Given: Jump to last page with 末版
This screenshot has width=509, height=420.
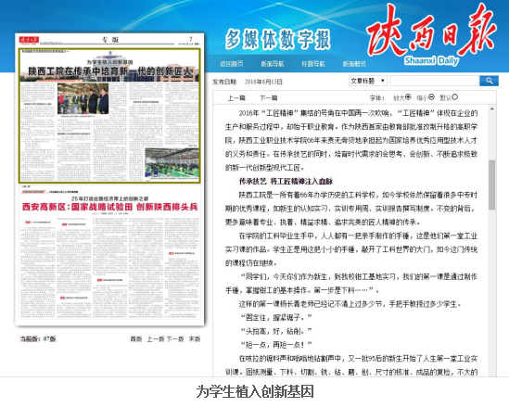Looking at the screenshot, I should (195, 338).
